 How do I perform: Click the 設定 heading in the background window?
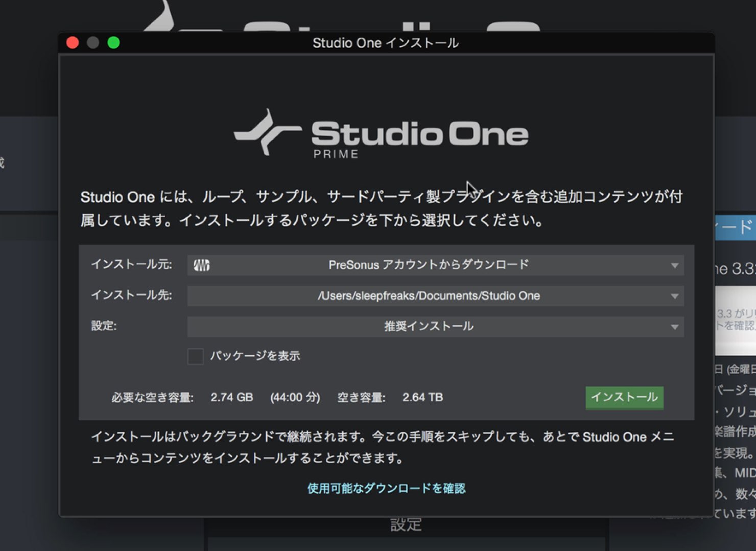point(406,525)
